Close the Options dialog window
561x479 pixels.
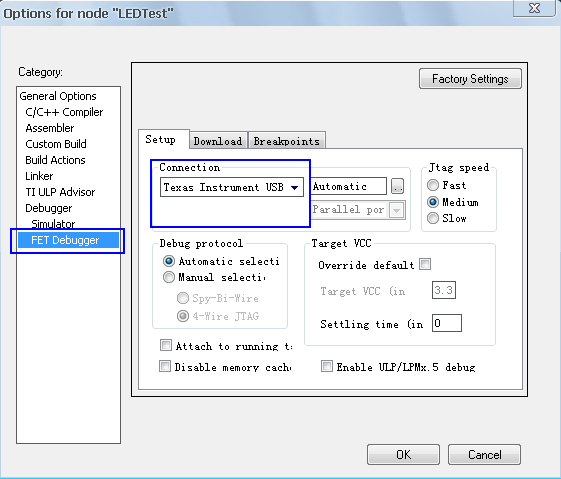pyautogui.click(x=535, y=8)
